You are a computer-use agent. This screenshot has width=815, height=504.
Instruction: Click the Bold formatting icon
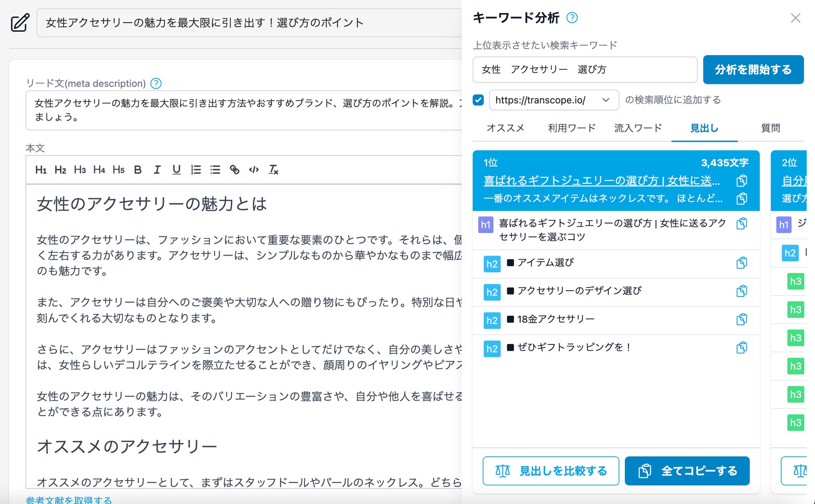point(138,170)
